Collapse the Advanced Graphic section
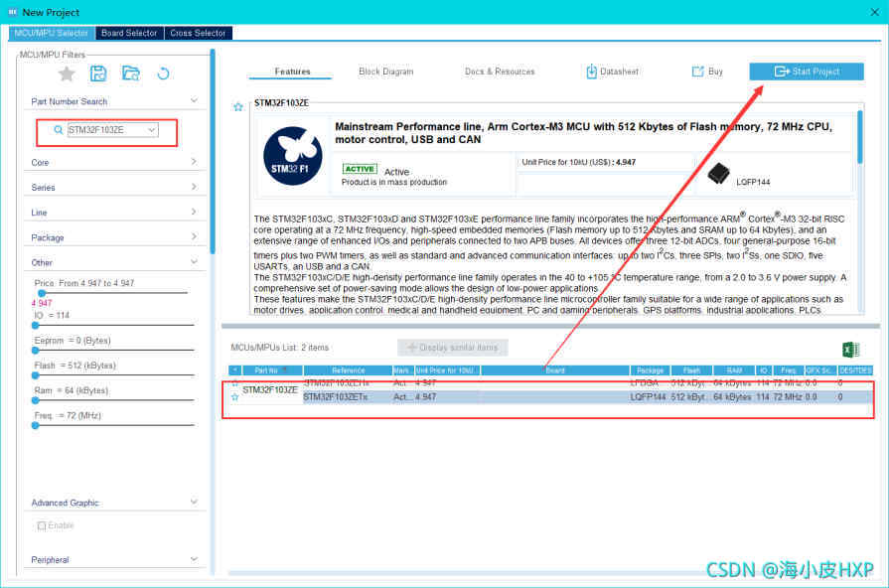 pyautogui.click(x=194, y=503)
